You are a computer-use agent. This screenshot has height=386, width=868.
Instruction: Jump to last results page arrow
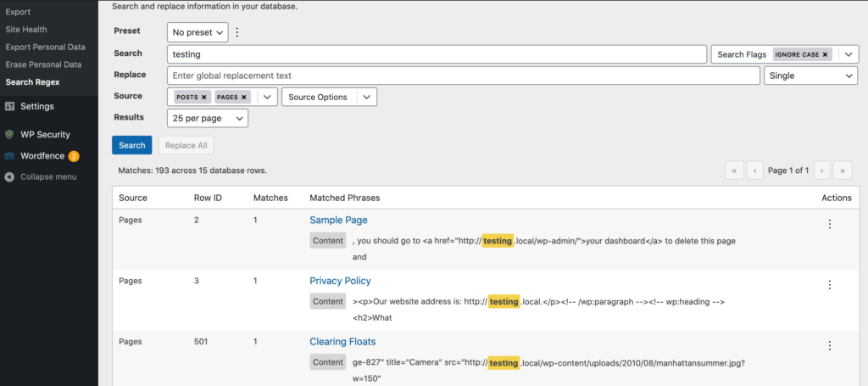842,171
